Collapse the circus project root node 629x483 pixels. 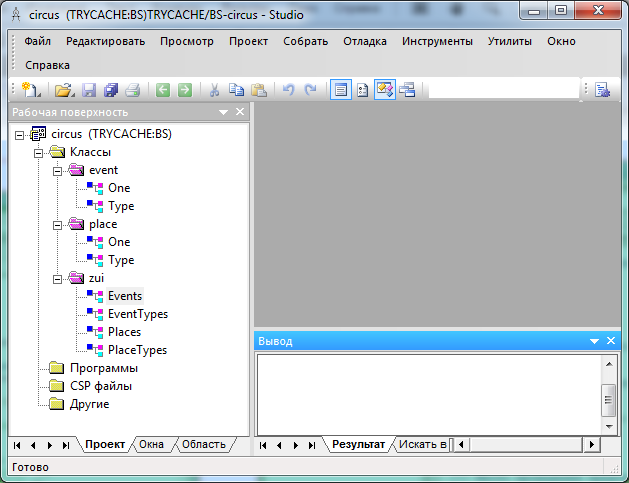tap(19, 135)
